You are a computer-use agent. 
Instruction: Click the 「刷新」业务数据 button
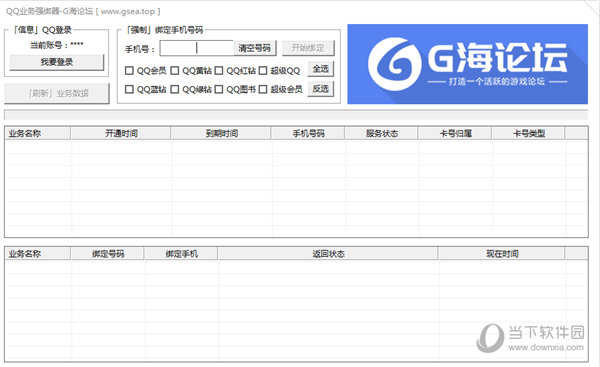point(57,93)
